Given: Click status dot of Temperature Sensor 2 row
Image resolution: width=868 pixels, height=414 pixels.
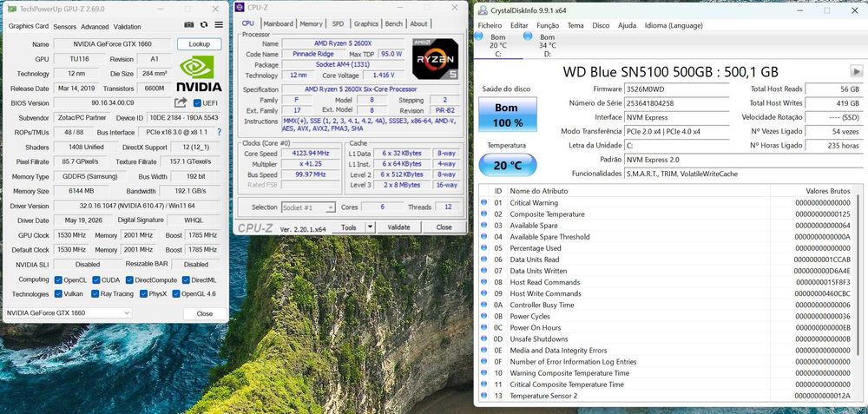Looking at the screenshot, I should click(x=483, y=395).
